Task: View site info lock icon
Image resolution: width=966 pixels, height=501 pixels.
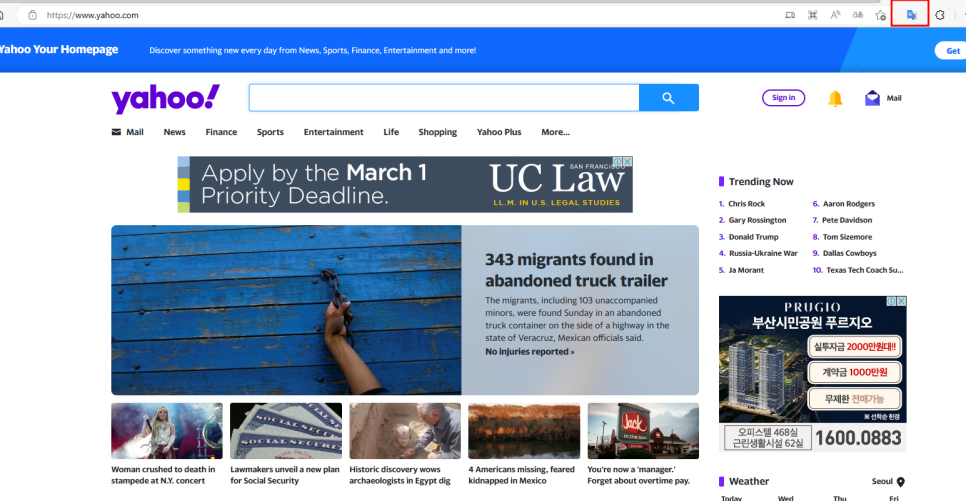Action: [x=32, y=15]
